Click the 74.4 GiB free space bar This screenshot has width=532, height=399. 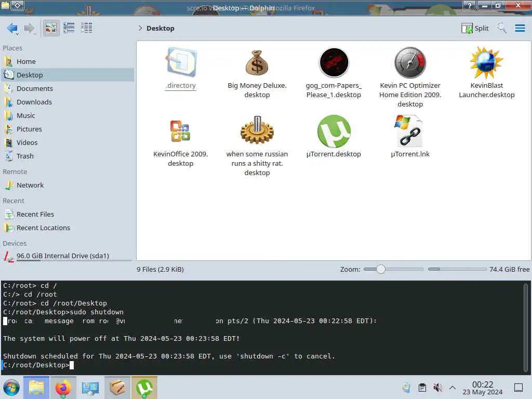[457, 269]
